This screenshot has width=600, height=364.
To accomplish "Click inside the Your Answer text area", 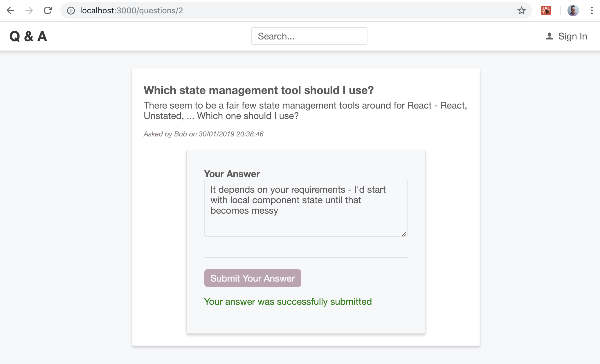I will click(306, 208).
